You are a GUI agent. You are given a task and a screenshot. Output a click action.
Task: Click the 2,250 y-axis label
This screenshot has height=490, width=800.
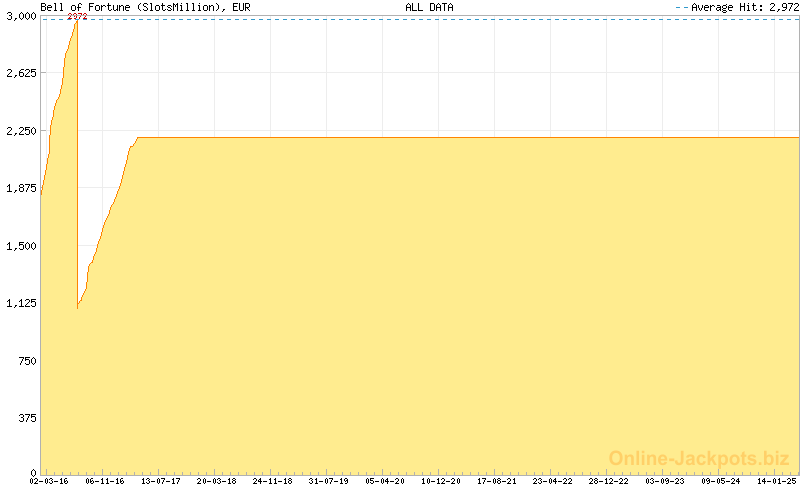(20, 131)
